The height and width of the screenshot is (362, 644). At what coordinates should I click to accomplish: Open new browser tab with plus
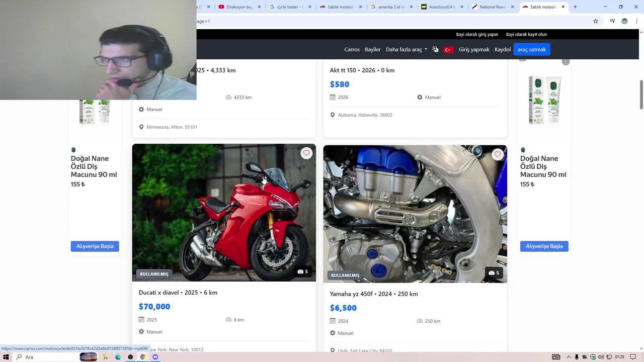coord(575,7)
